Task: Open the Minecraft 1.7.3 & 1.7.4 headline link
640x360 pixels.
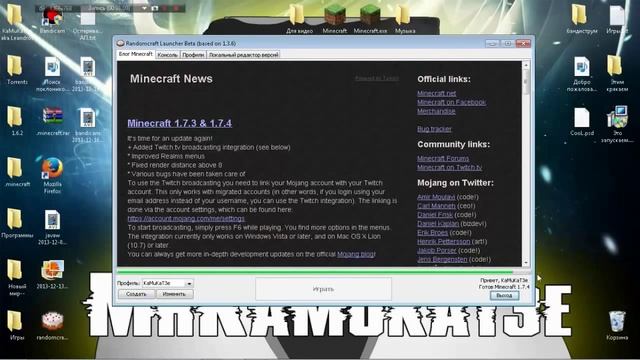Action: (x=180, y=123)
